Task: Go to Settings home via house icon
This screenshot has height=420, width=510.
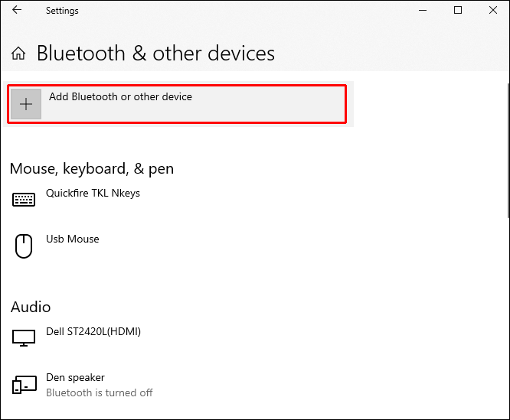Action: (19, 54)
